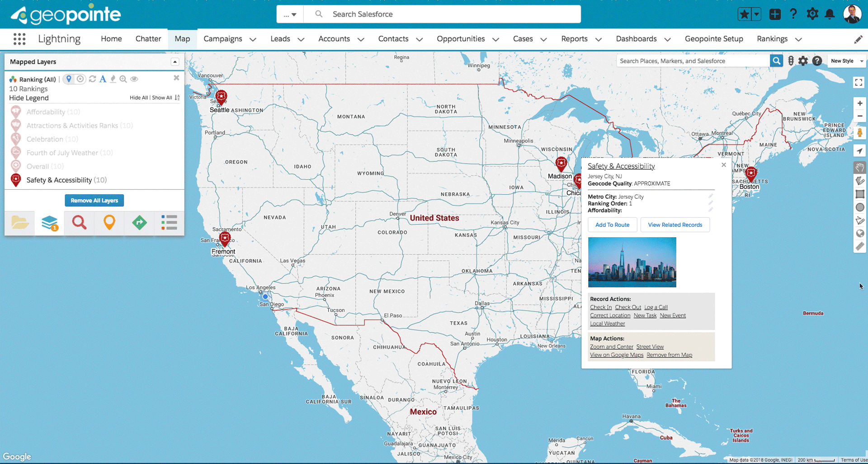Viewport: 868px width, 464px height.
Task: Enter full screen map view
Action: [859, 82]
